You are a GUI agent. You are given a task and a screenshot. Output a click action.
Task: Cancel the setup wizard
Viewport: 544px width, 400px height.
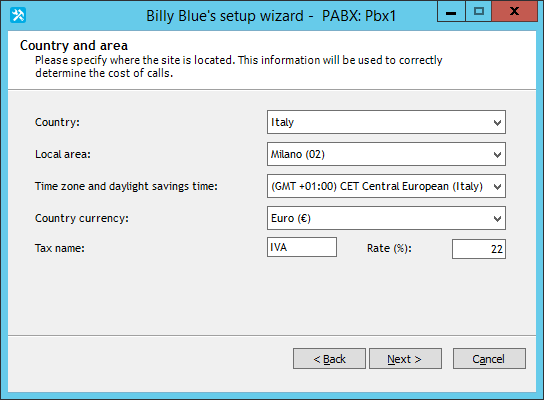click(x=489, y=359)
